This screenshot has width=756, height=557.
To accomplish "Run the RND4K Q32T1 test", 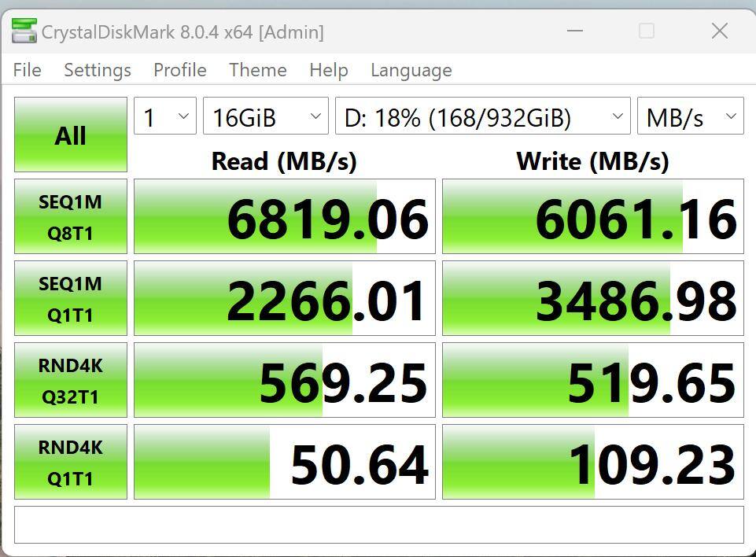I will 71,381.
